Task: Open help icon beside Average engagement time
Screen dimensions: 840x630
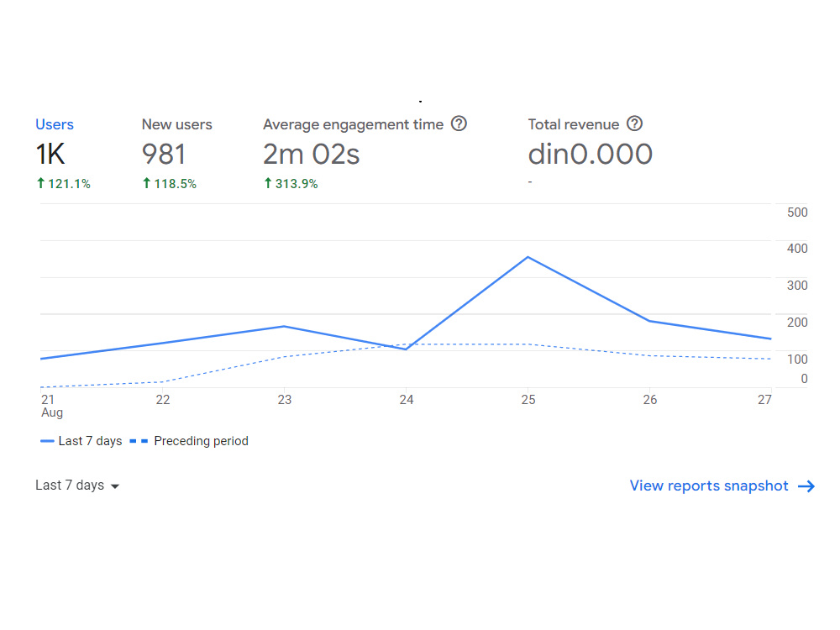Action: pyautogui.click(x=459, y=123)
